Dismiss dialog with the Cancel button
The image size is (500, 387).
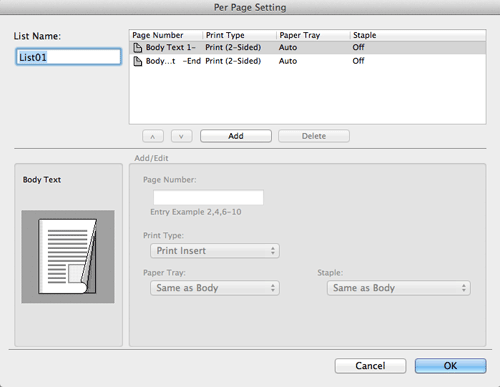point(370,366)
